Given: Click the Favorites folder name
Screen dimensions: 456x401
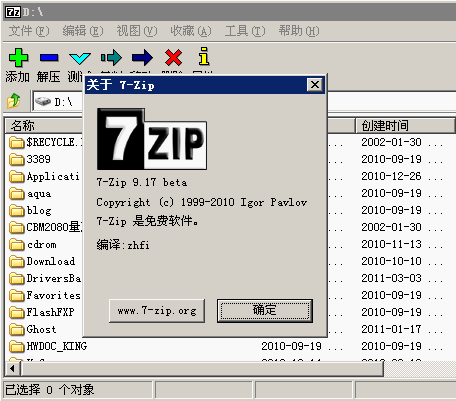Looking at the screenshot, I should pos(54,295).
